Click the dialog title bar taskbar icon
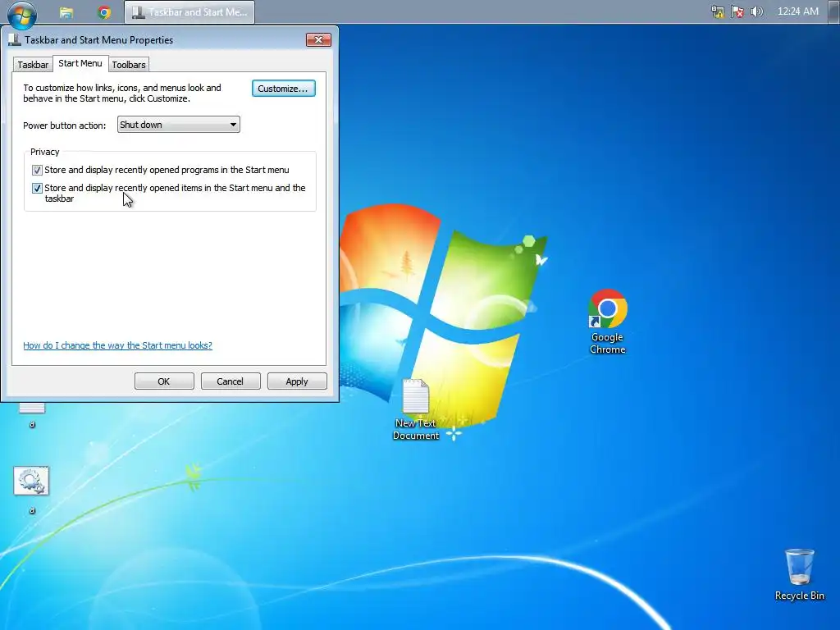 (15, 39)
